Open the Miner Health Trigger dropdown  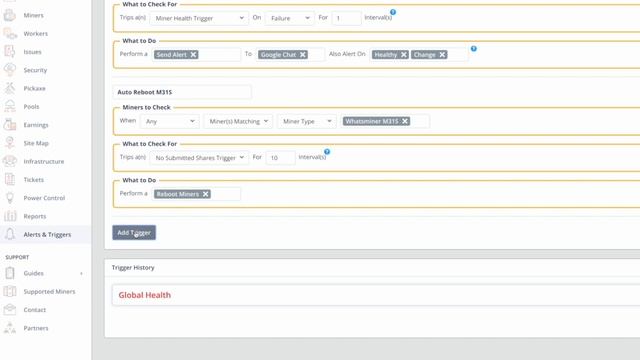click(x=199, y=18)
